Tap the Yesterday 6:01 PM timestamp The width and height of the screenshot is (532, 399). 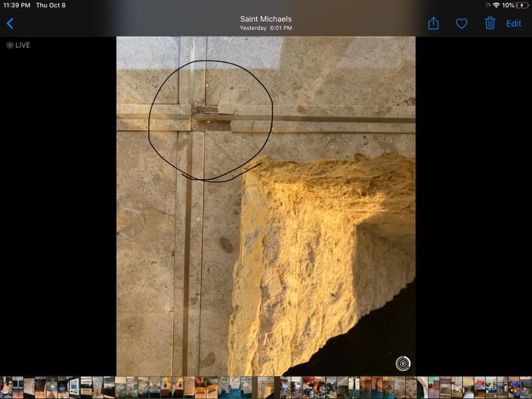(x=265, y=29)
